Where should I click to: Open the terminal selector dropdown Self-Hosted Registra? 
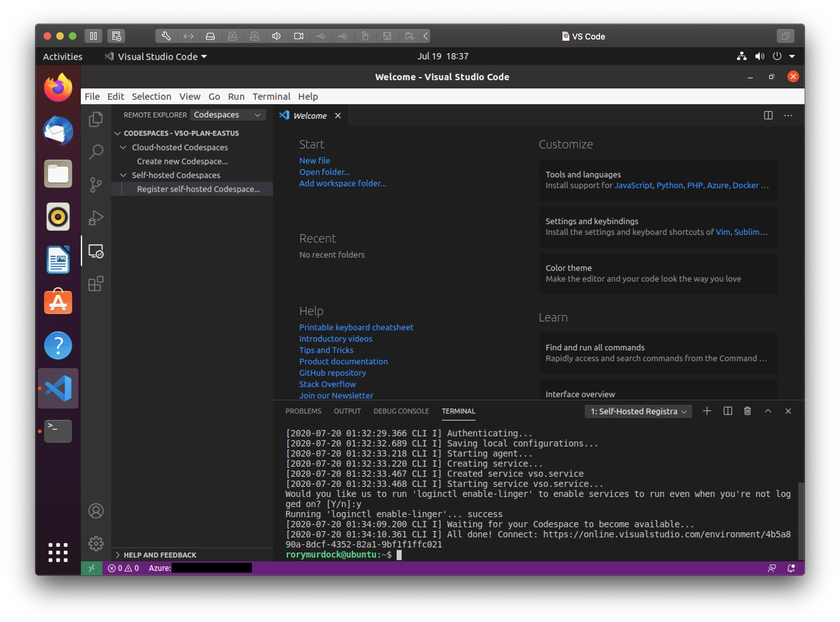click(x=638, y=411)
